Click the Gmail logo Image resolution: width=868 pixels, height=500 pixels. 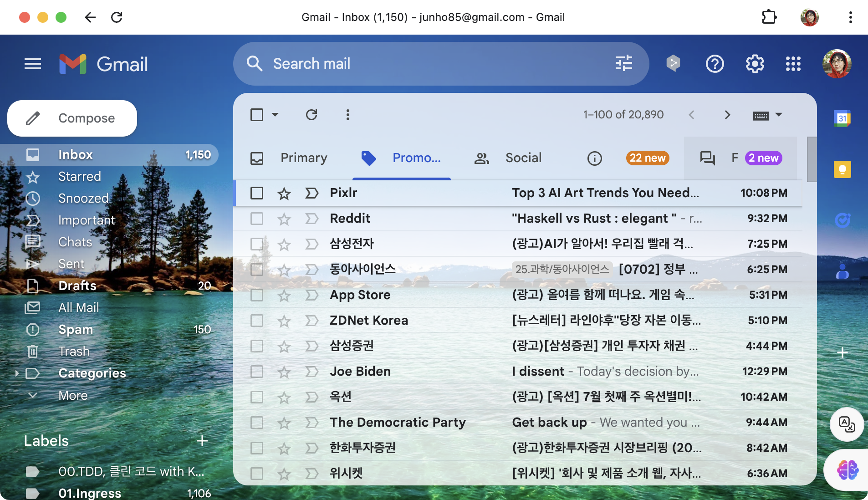[x=104, y=64]
